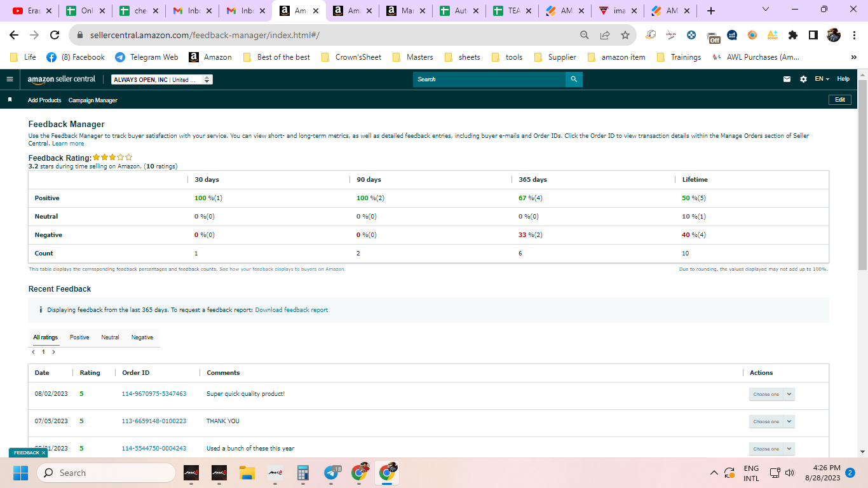Viewport: 868px width, 488px height.
Task: Click Download feedback report link
Action: (292, 310)
